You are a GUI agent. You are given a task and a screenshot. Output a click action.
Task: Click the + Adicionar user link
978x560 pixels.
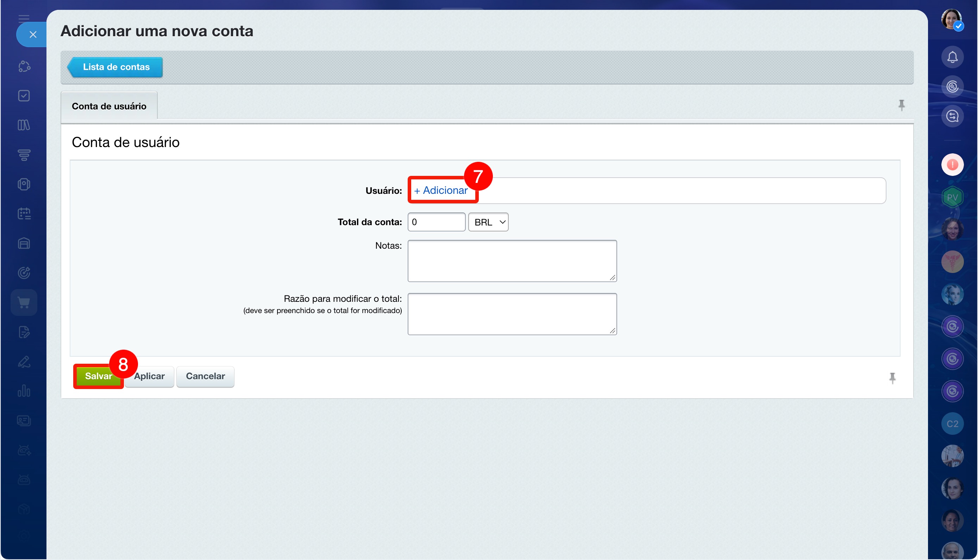(441, 190)
